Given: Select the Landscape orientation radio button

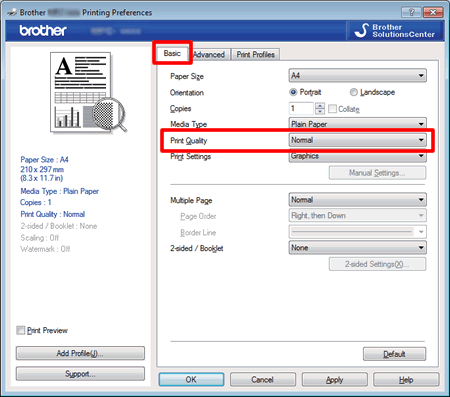Looking at the screenshot, I should click(354, 92).
